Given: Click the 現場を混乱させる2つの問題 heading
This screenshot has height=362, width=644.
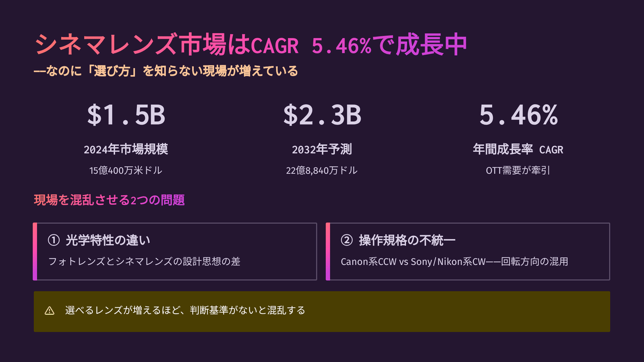Looking at the screenshot, I should pos(109,201).
